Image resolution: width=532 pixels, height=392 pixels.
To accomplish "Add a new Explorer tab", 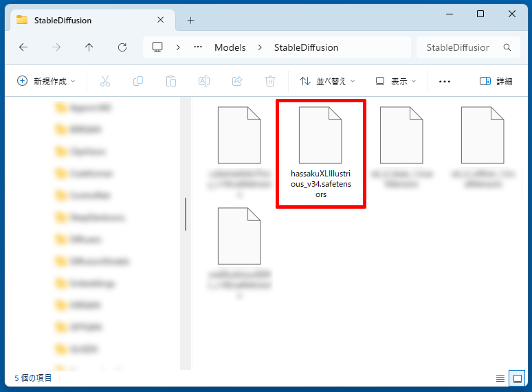I will 190,21.
